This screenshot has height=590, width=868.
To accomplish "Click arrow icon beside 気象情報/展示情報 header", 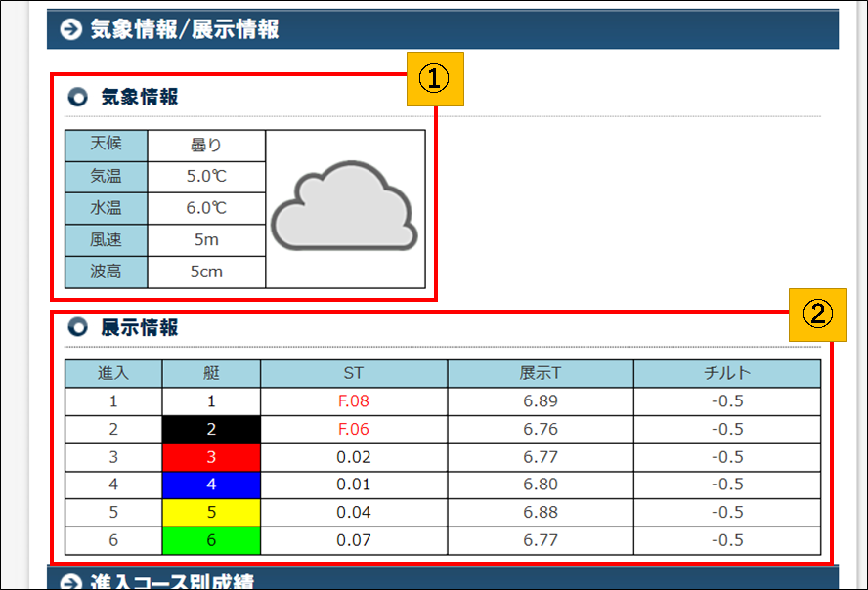I will point(70,29).
